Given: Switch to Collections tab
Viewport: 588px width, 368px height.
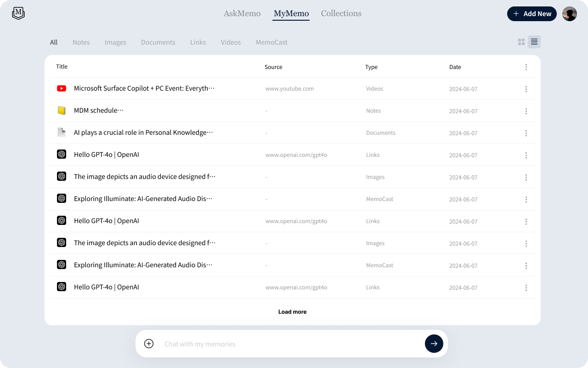Looking at the screenshot, I should click(x=341, y=13).
